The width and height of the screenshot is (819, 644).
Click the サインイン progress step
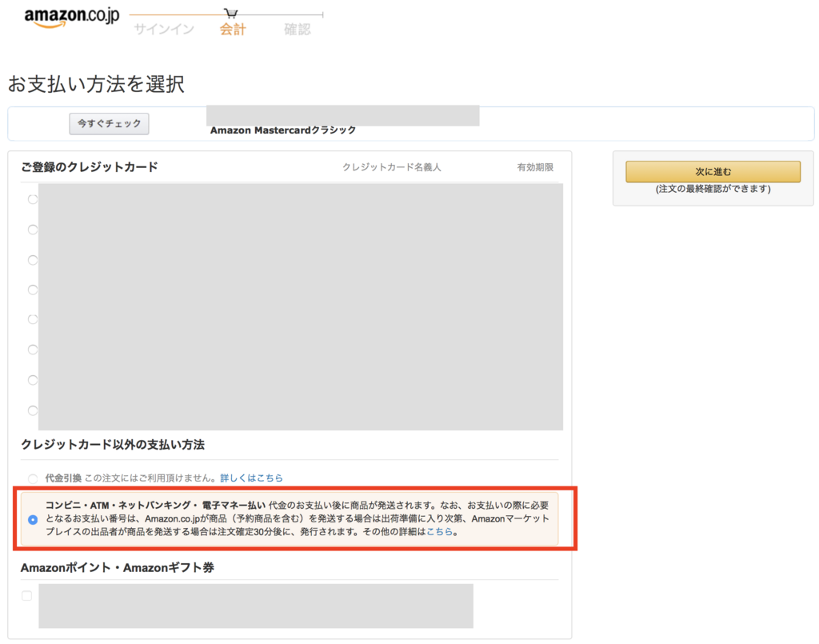(x=164, y=30)
